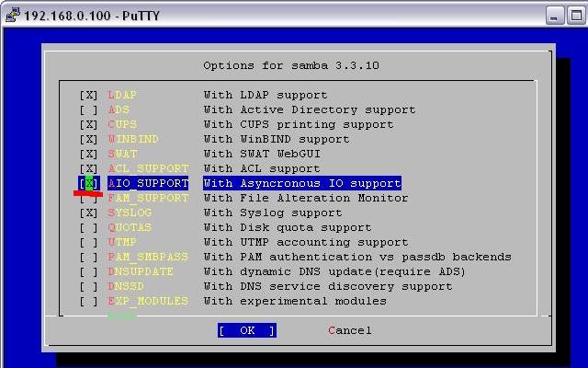Screen dimensions: 588x368
Task: Select the ADS option name
Action: click(x=119, y=110)
